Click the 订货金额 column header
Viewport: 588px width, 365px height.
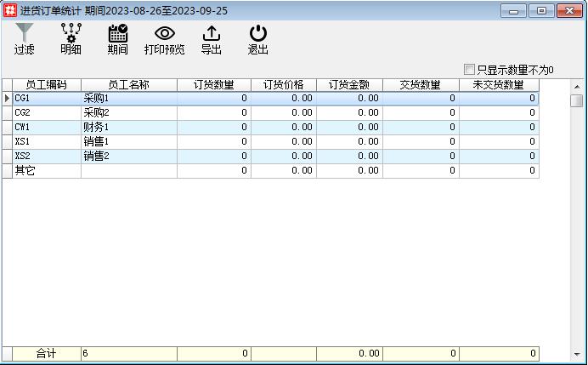tap(348, 85)
